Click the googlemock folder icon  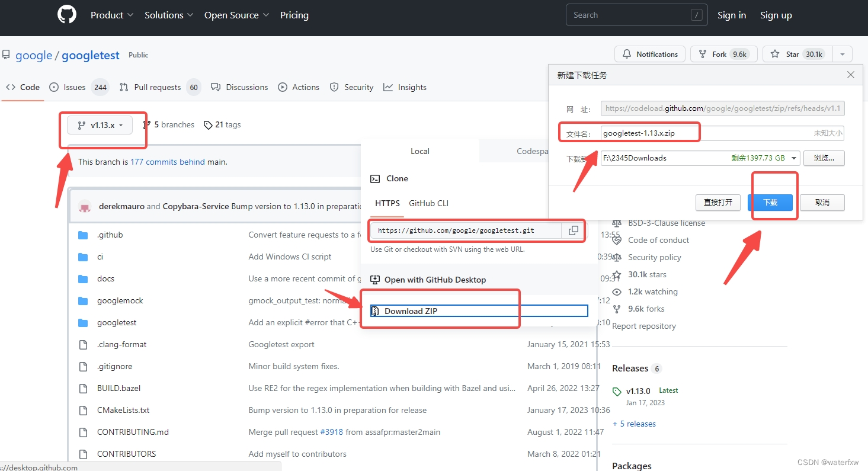pos(83,301)
